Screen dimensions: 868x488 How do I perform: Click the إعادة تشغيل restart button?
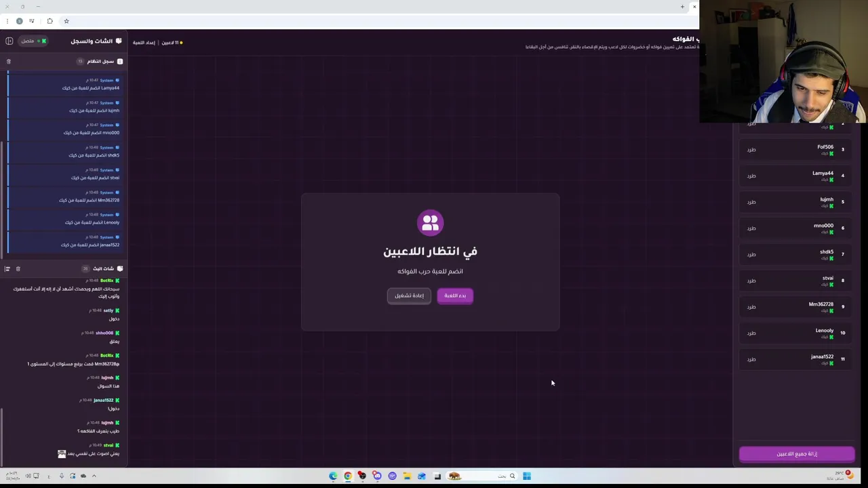point(409,296)
